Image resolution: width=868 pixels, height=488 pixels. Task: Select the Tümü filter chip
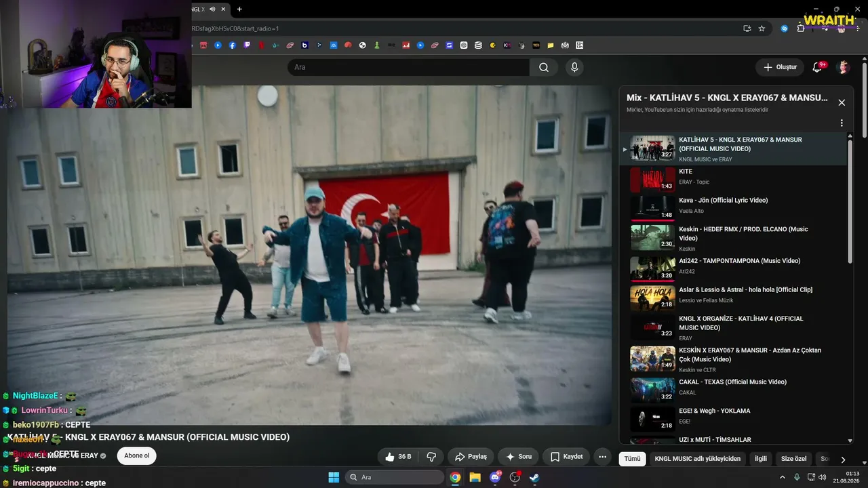632,459
